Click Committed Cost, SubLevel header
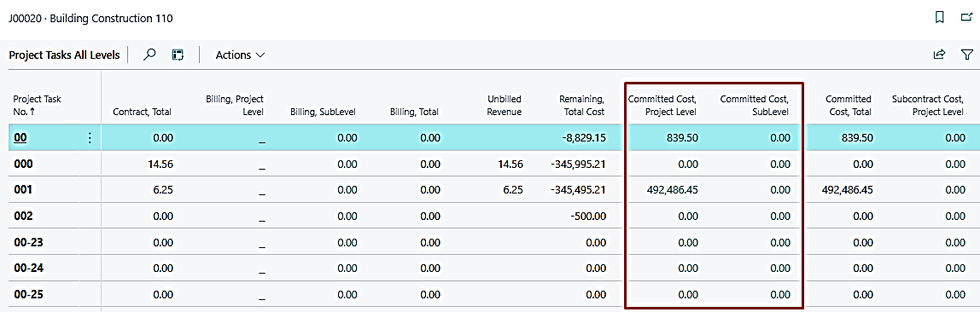The image size is (980, 312). [x=755, y=106]
